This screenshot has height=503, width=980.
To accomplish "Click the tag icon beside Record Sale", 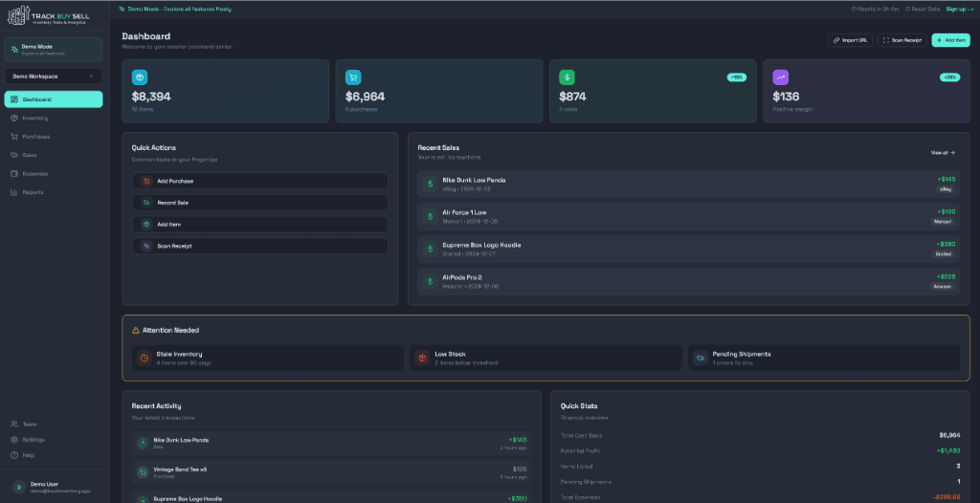I will point(146,203).
